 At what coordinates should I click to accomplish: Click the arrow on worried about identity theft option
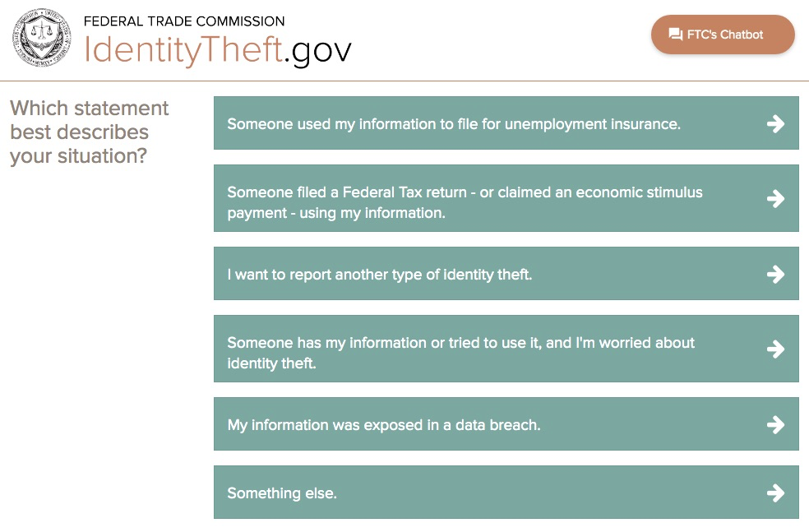click(x=775, y=349)
